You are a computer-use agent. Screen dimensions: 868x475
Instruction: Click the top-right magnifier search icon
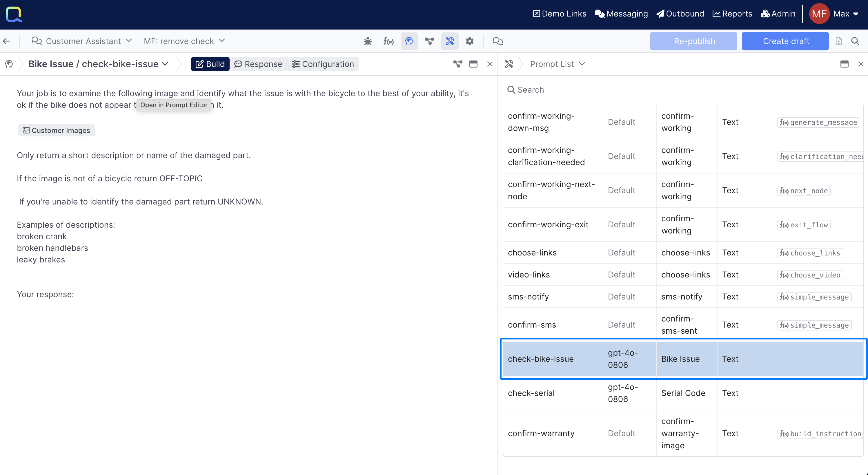click(855, 41)
